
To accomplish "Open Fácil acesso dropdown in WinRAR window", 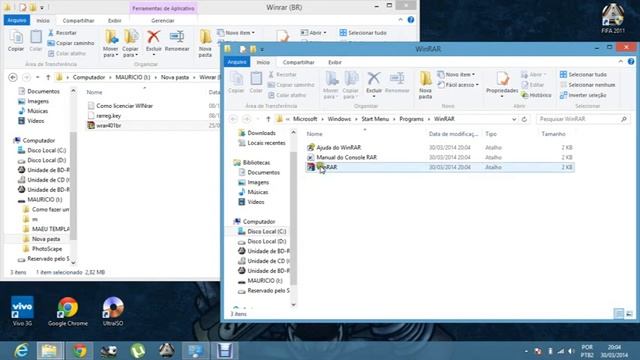I will coord(458,84).
